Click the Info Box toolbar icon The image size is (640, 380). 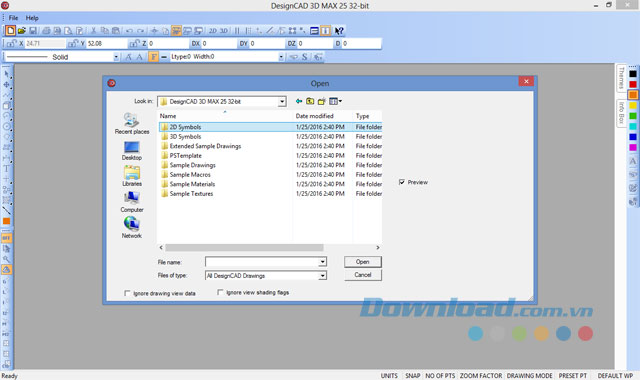(325, 31)
